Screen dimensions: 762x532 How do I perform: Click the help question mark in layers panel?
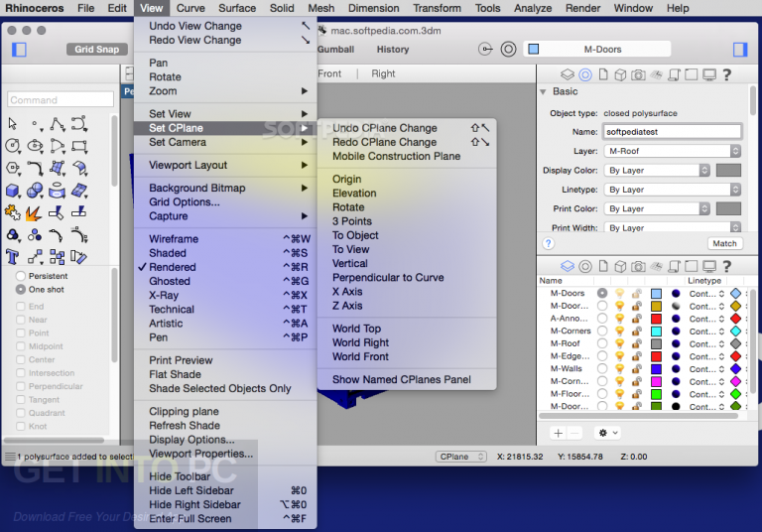tap(725, 266)
